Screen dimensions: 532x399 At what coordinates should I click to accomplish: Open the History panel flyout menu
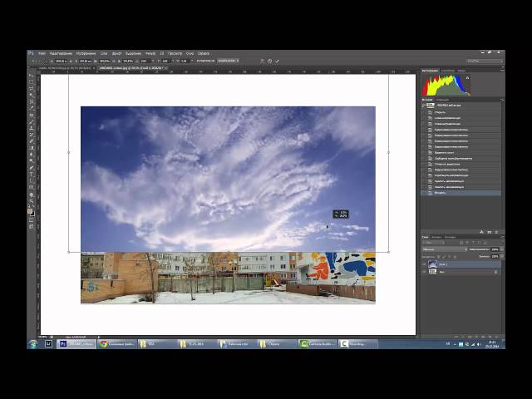pyautogui.click(x=502, y=100)
